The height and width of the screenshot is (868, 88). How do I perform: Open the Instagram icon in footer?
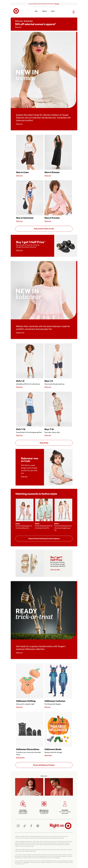pos(18,825)
